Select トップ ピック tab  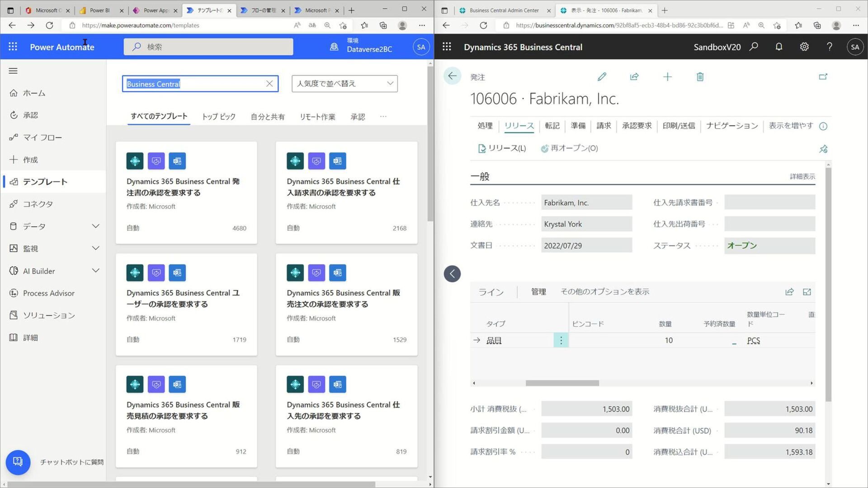pyautogui.click(x=218, y=117)
